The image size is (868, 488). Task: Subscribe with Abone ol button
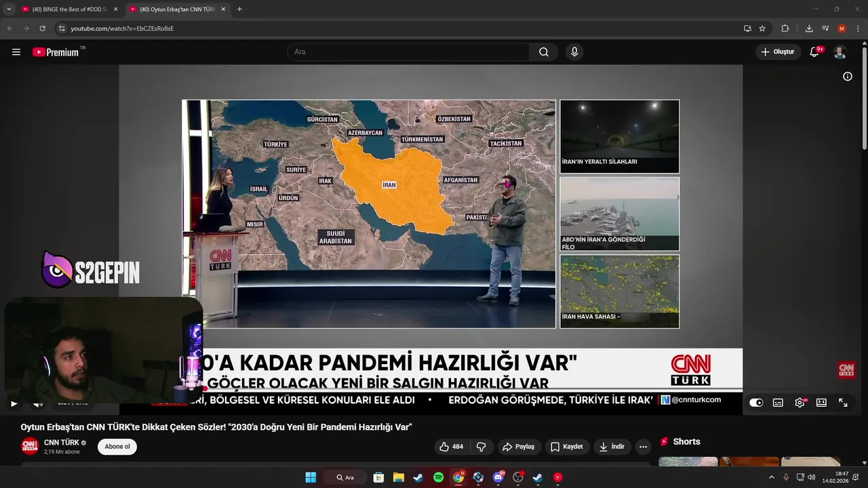(x=117, y=447)
